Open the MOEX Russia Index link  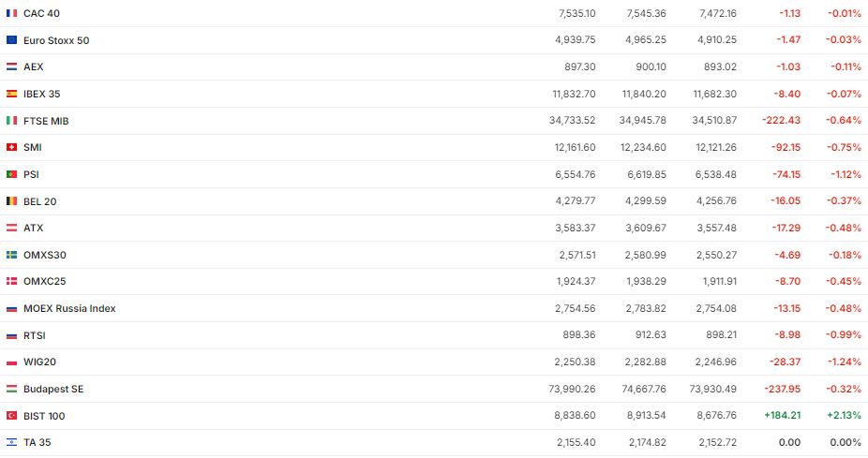69,308
